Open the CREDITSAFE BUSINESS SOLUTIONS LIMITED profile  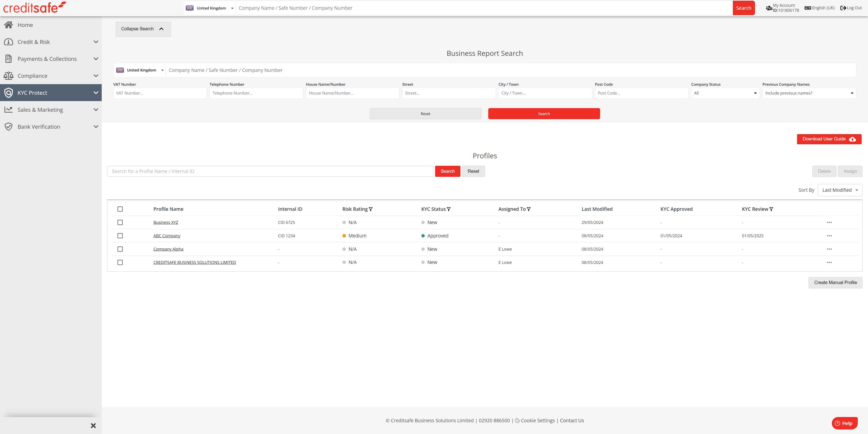tap(194, 262)
